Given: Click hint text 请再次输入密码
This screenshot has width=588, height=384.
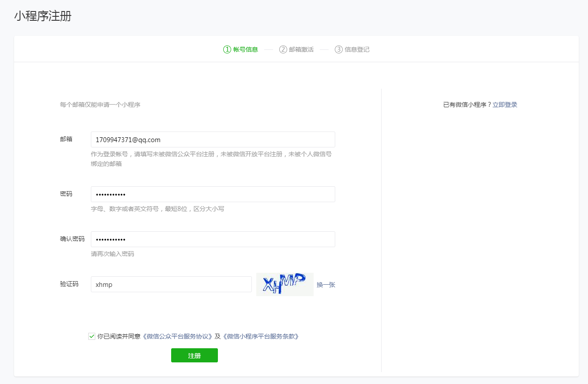Looking at the screenshot, I should 112,254.
